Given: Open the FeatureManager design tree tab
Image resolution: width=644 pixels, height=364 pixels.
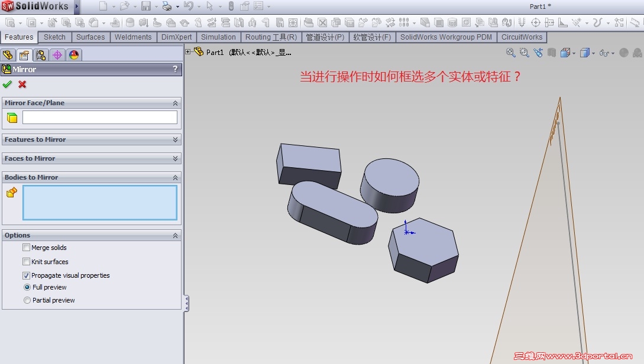Looking at the screenshot, I should point(8,55).
